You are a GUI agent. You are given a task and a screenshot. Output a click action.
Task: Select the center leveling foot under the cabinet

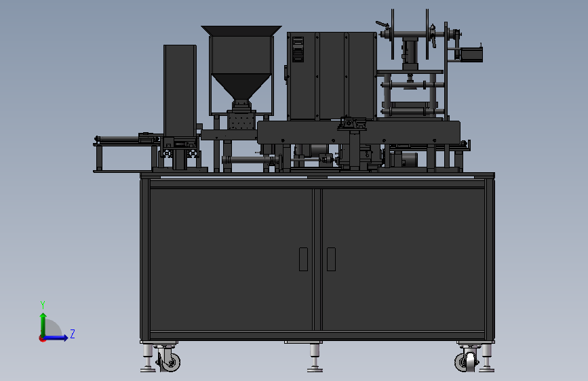[x=315, y=357]
